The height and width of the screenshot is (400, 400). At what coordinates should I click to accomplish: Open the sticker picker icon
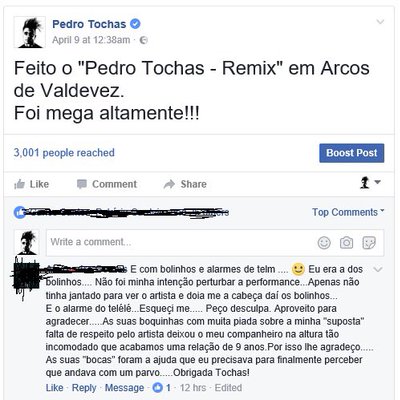pos(369,243)
